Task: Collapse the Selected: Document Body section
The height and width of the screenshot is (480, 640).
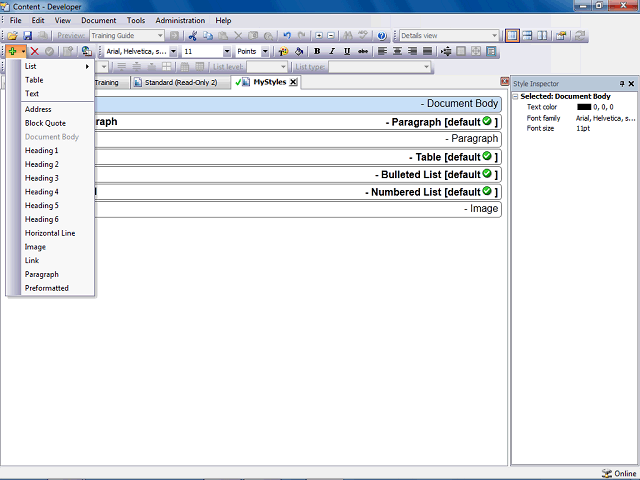Action: tap(516, 97)
